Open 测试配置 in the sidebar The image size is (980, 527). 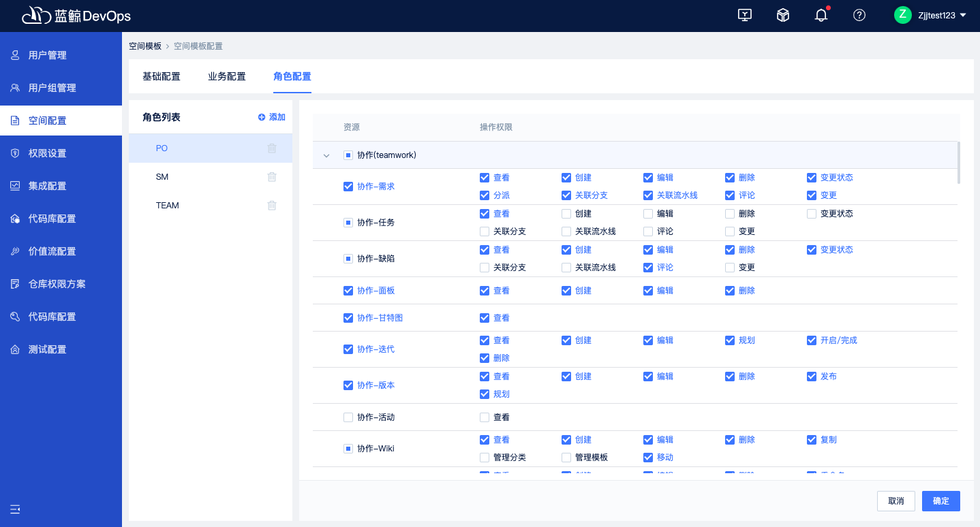tap(61, 349)
